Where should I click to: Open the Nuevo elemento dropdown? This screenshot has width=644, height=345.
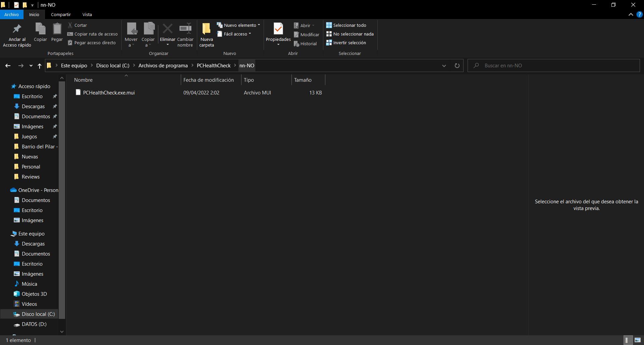point(238,25)
